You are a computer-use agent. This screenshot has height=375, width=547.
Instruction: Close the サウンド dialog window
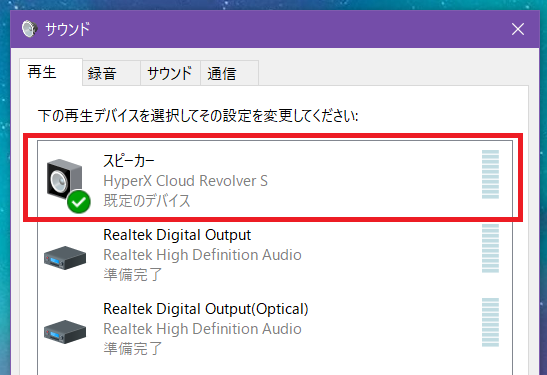coord(518,29)
